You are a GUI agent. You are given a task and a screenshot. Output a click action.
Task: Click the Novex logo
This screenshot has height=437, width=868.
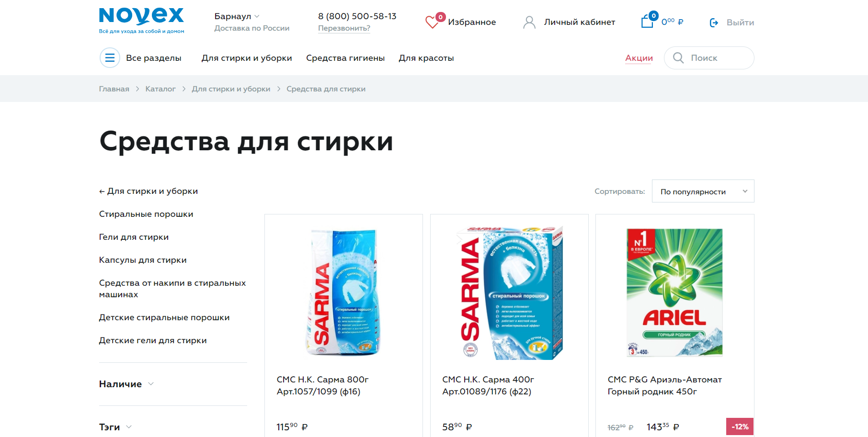(x=141, y=21)
